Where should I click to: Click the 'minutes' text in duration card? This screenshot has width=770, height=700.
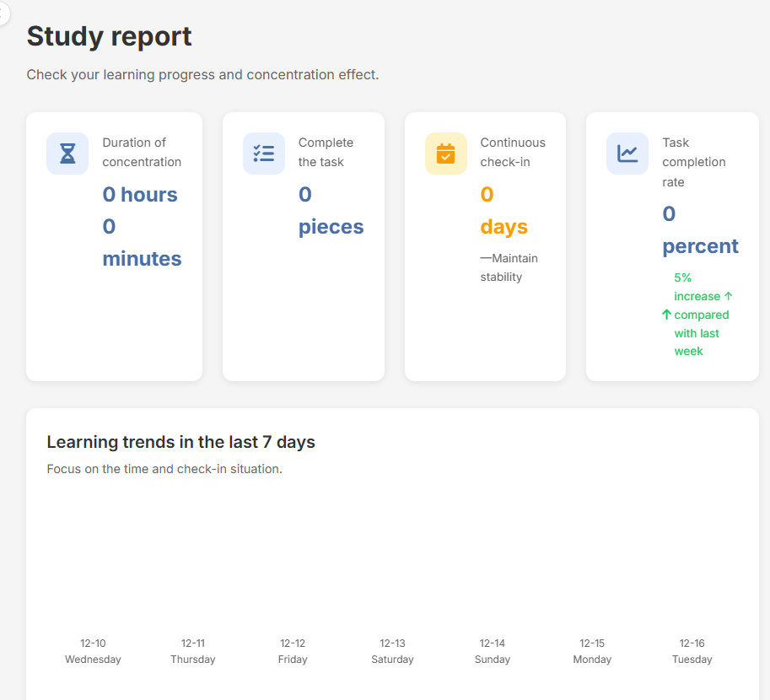pos(142,259)
